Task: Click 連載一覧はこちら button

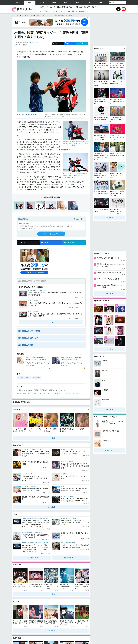Action: coord(71,558)
